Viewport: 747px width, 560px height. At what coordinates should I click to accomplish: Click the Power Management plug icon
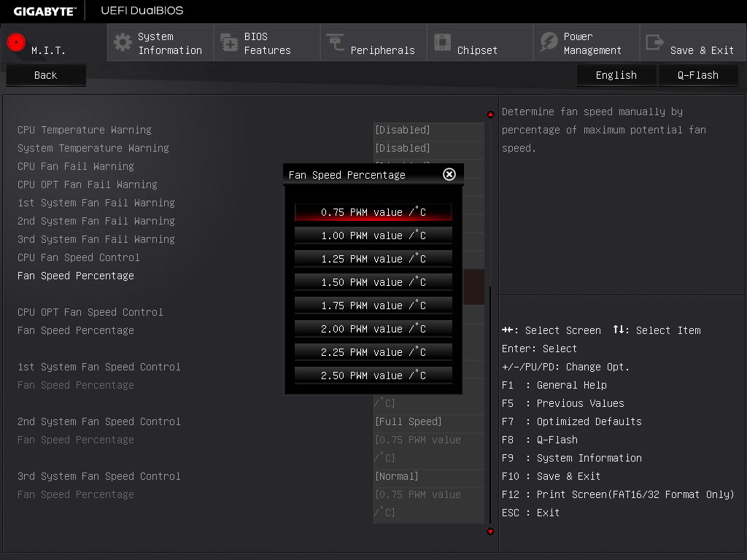point(549,42)
